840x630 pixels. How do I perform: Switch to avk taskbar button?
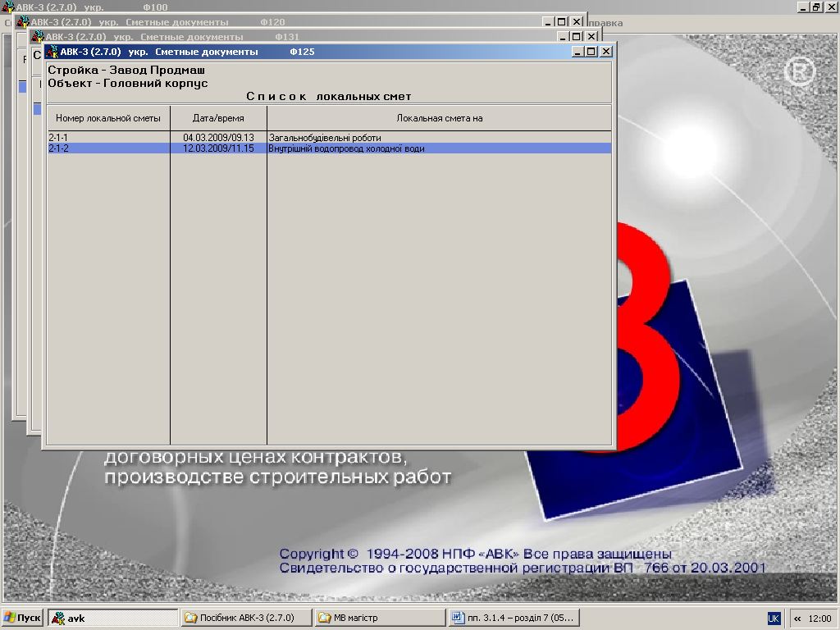coord(113,618)
